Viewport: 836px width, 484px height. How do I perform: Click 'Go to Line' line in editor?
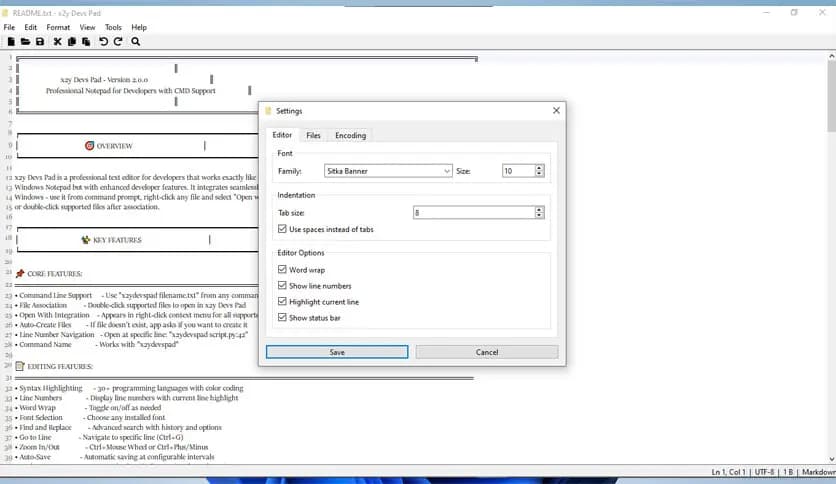coord(99,437)
